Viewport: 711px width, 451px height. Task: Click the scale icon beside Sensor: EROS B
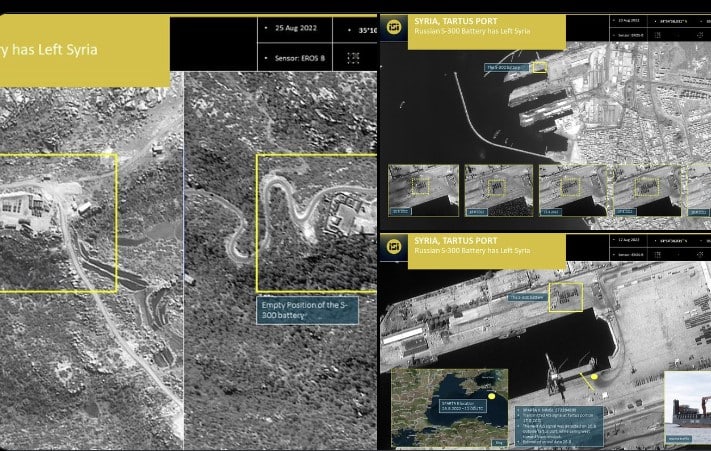tap(353, 58)
